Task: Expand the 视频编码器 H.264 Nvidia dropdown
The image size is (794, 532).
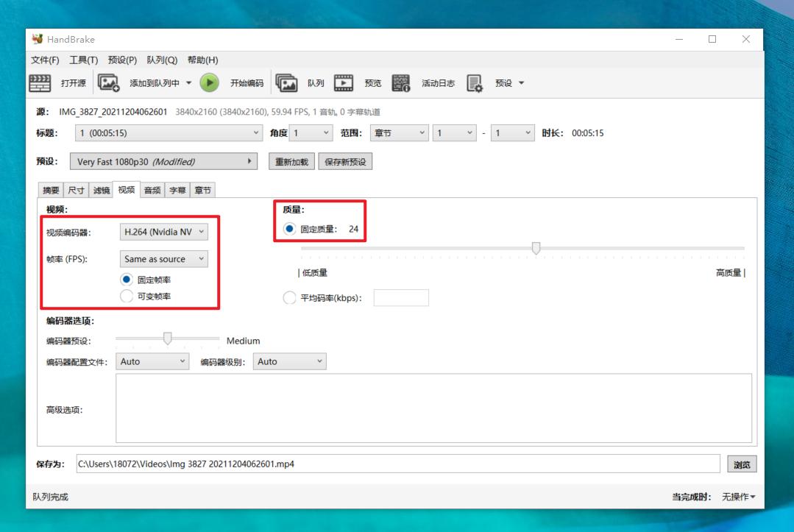Action: [163, 232]
